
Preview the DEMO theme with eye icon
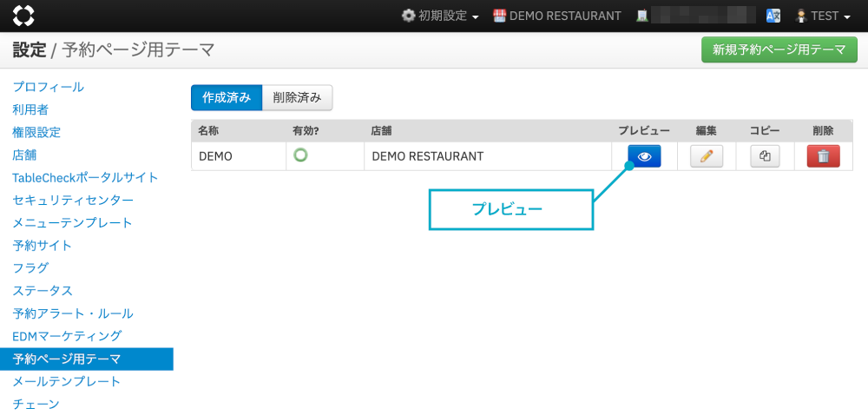pos(644,156)
